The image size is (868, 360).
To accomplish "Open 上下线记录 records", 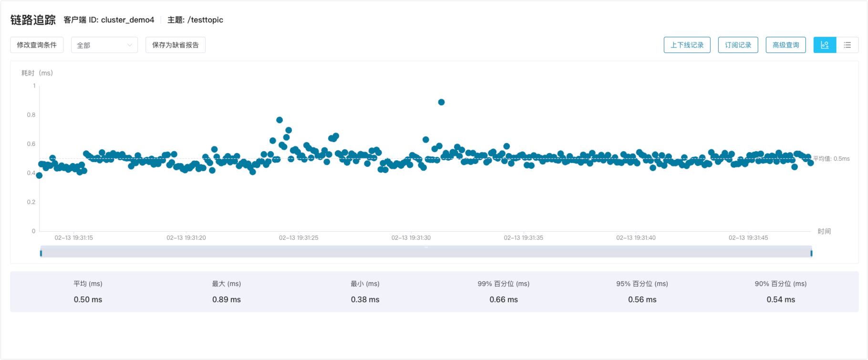I will [687, 45].
